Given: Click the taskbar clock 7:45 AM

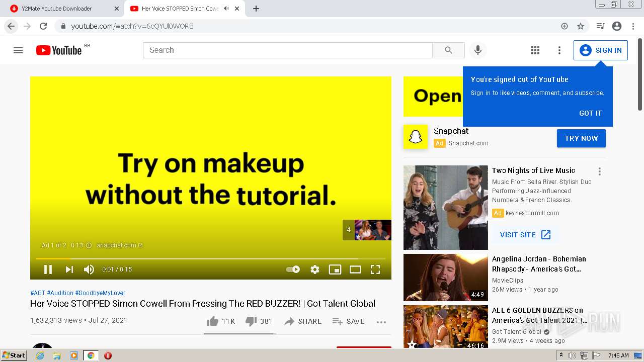Looking at the screenshot, I should tap(618, 355).
